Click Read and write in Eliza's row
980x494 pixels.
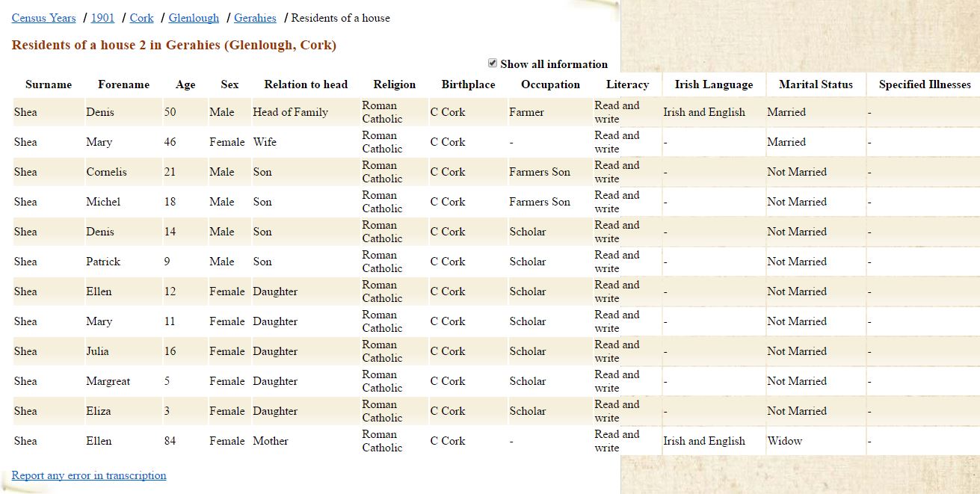pyautogui.click(x=617, y=411)
